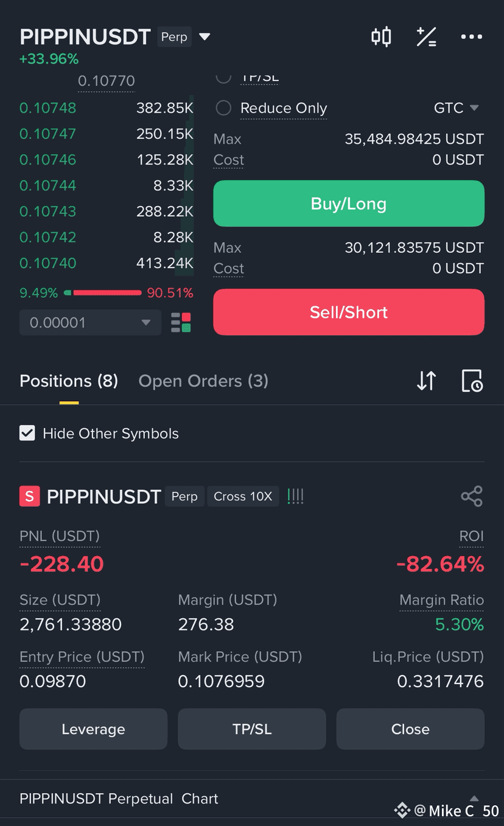
Task: Click the green Buy/Long button
Action: 349,203
